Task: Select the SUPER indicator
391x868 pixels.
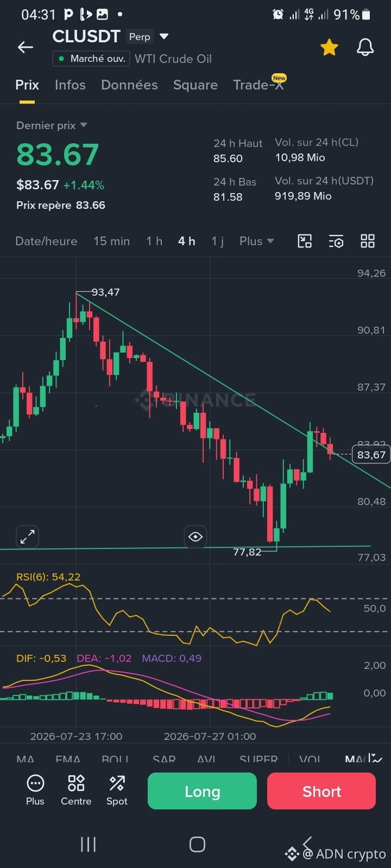Action: [x=258, y=758]
